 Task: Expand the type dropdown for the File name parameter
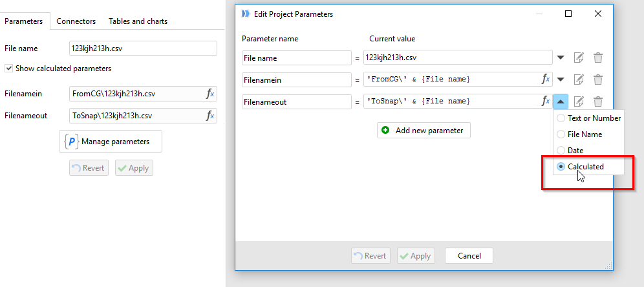coord(561,58)
